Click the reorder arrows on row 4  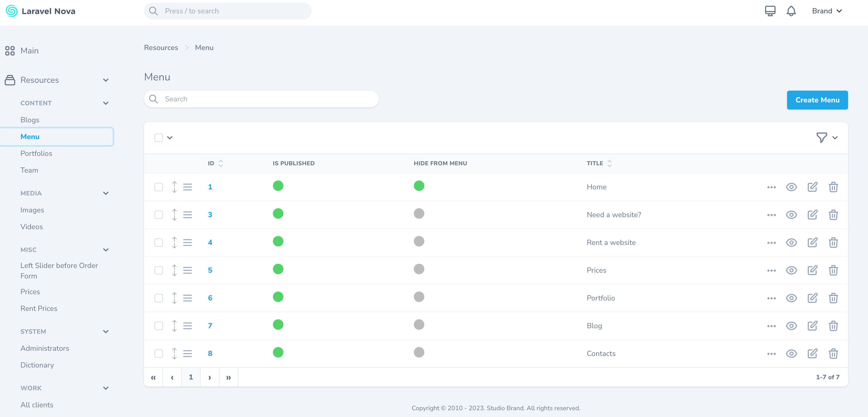[x=174, y=243]
